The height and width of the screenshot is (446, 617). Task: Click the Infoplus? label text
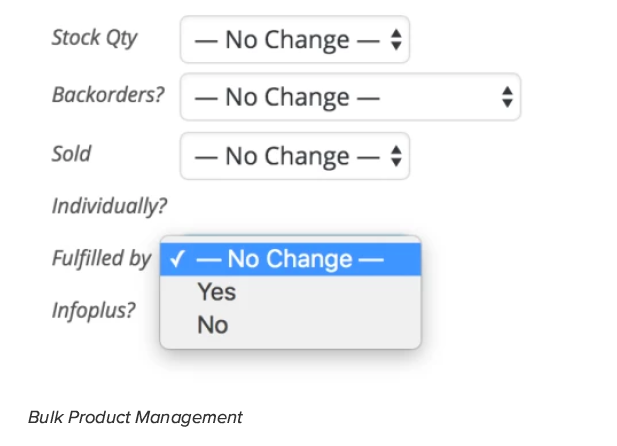point(94,310)
